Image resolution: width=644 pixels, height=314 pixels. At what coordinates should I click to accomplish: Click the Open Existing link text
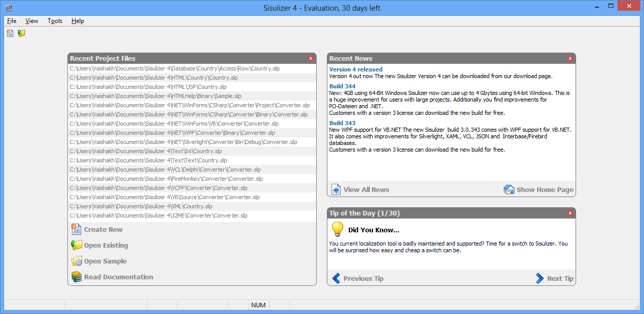pyautogui.click(x=106, y=246)
